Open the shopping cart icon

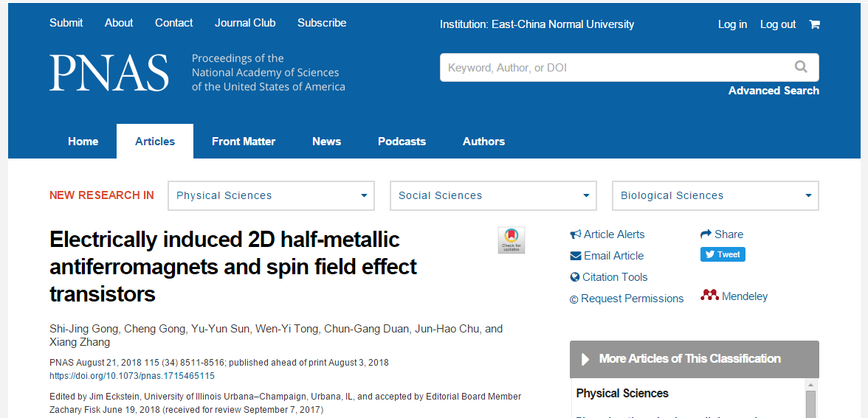[813, 24]
